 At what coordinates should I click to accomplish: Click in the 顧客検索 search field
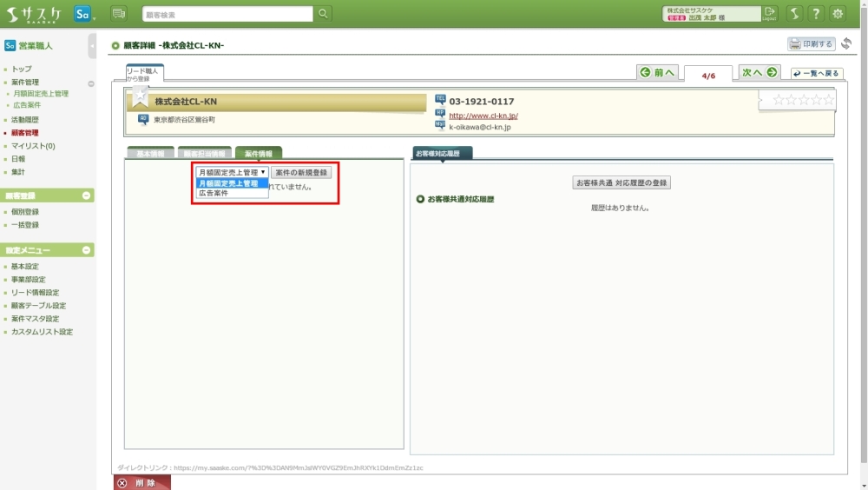pos(227,14)
